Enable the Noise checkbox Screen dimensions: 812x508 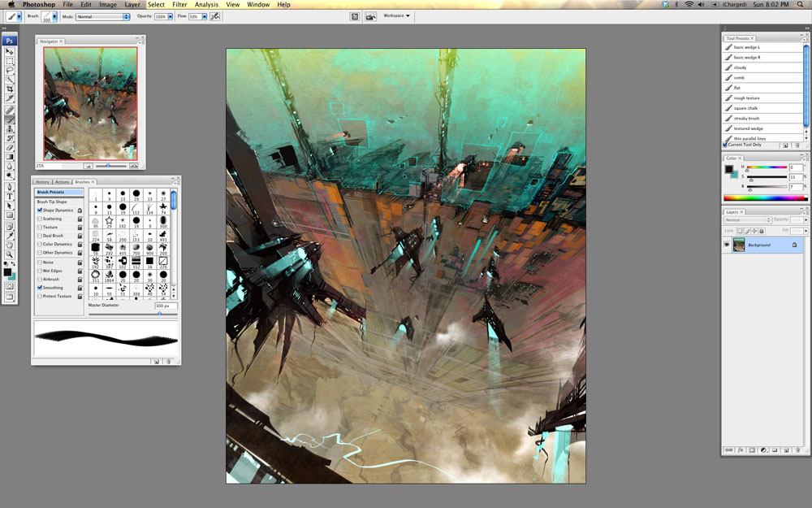(x=40, y=263)
